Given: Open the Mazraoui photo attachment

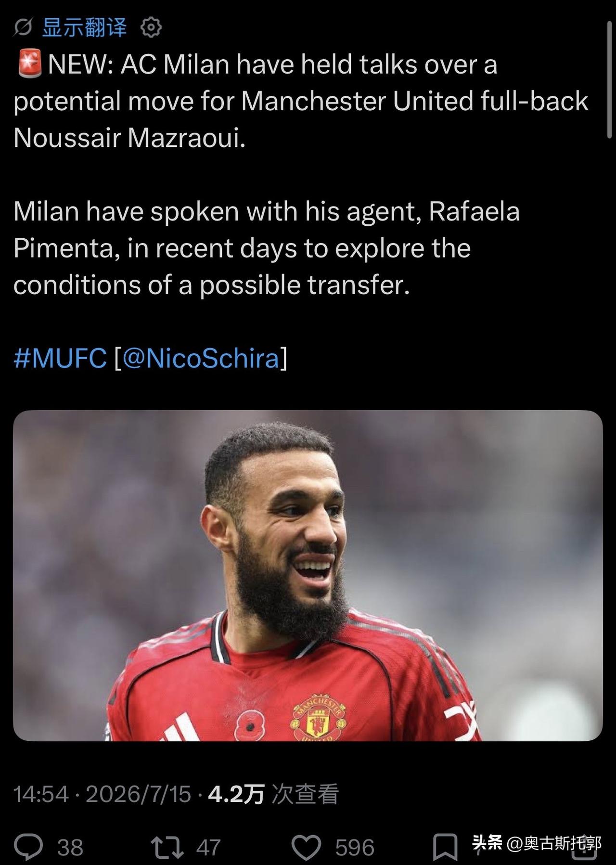Looking at the screenshot, I should (x=308, y=575).
